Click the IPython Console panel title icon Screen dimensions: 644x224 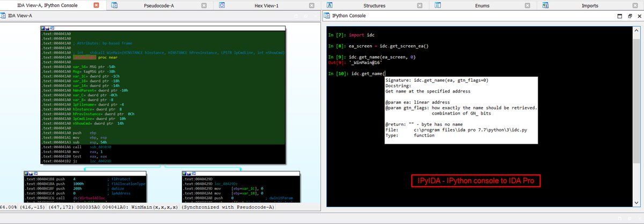coord(327,16)
